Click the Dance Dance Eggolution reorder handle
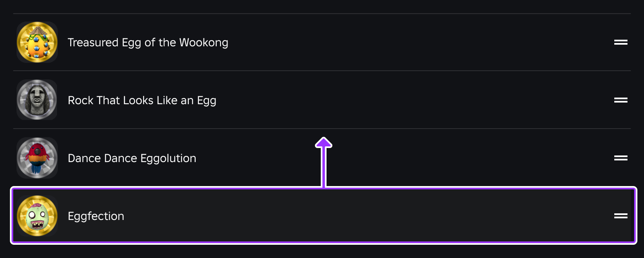 pyautogui.click(x=620, y=158)
